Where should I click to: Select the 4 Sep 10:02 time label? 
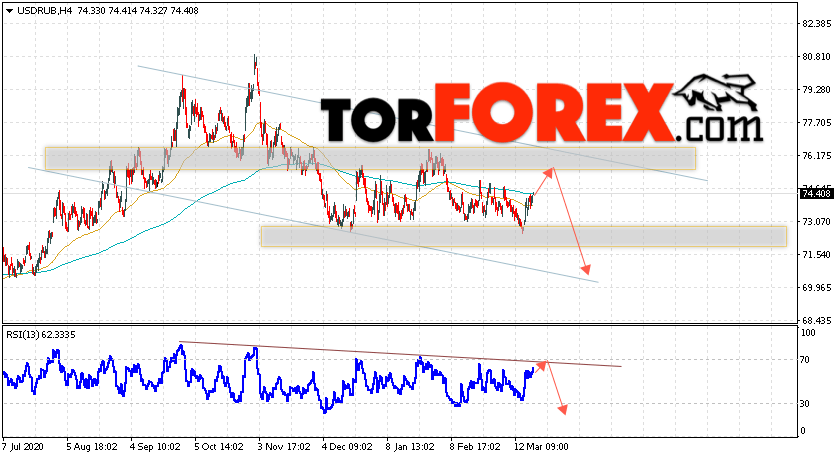[x=155, y=447]
